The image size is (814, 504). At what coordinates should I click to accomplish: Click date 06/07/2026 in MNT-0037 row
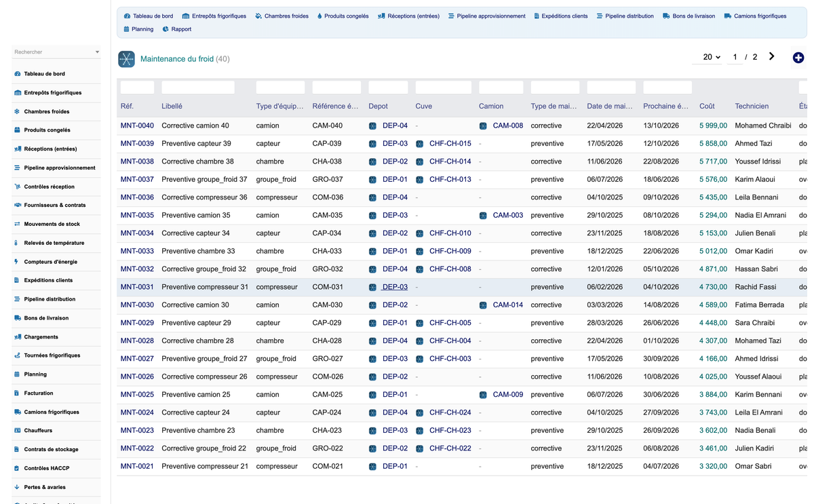[x=604, y=180]
